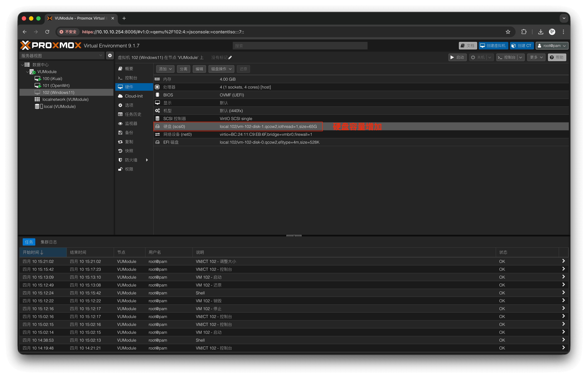Image resolution: width=588 pixels, height=378 pixels.
Task: Collapse the bottom task log panel
Action: click(294, 235)
